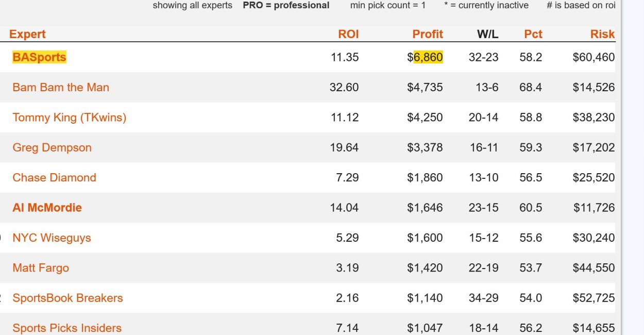Open Greg Dempson expert page
Image resolution: width=644 pixels, height=335 pixels.
pyautogui.click(x=52, y=147)
